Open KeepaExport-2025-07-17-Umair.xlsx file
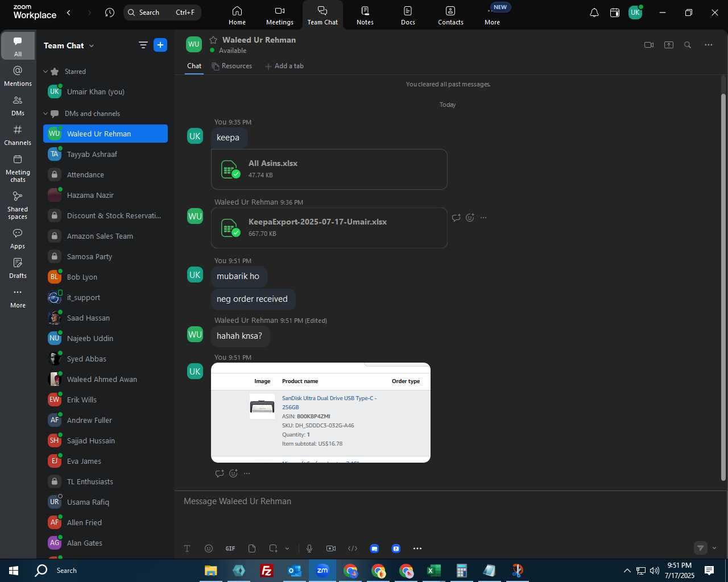Viewport: 728px width, 582px height. [x=329, y=228]
